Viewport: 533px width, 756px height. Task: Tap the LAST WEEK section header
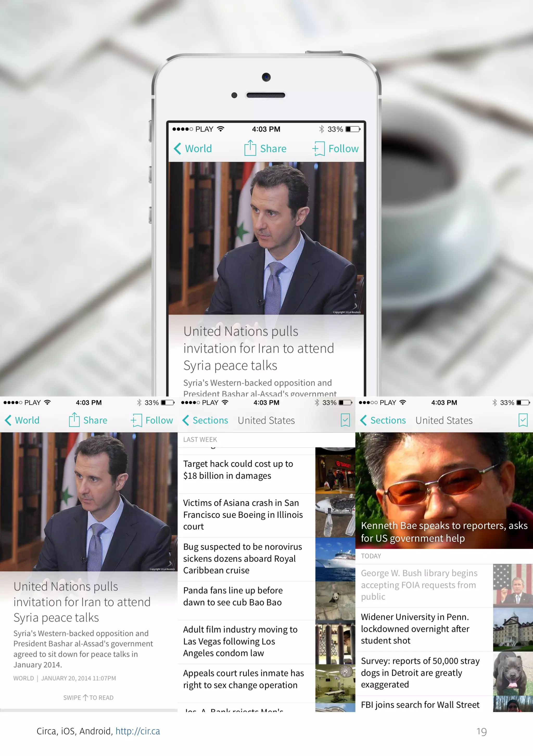coord(266,440)
